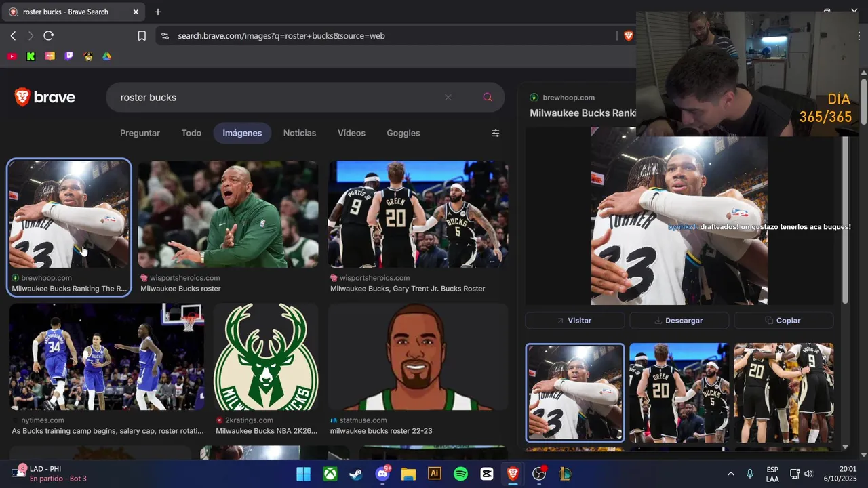The image size is (868, 488).
Task: Click the 'Milwaukee Bucks roster' caption
Action: point(180,289)
